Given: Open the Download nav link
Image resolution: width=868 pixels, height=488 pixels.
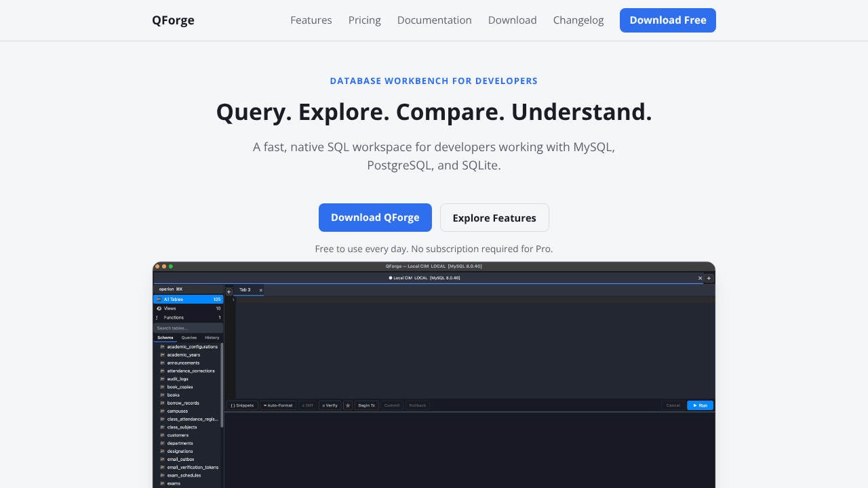Looking at the screenshot, I should click(x=513, y=20).
